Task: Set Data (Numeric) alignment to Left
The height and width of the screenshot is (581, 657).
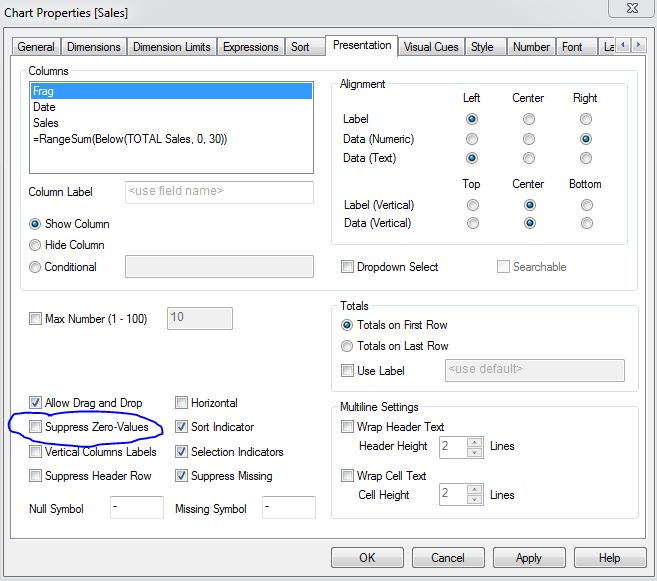Action: coord(472,139)
